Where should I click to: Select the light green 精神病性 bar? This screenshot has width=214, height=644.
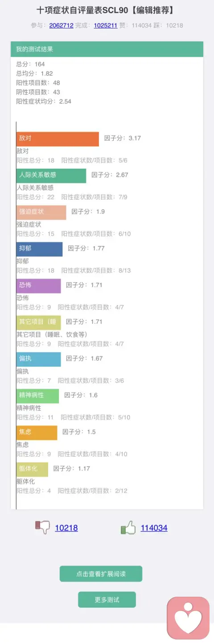click(x=37, y=396)
